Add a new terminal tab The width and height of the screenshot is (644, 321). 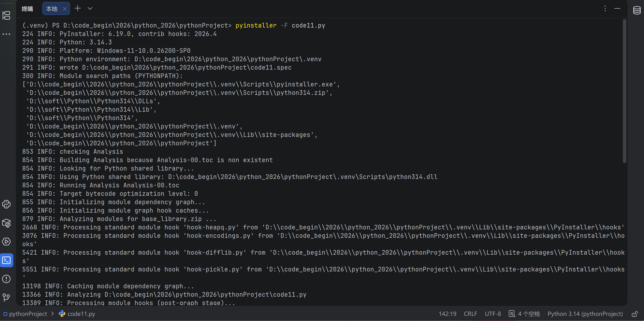[x=78, y=8]
